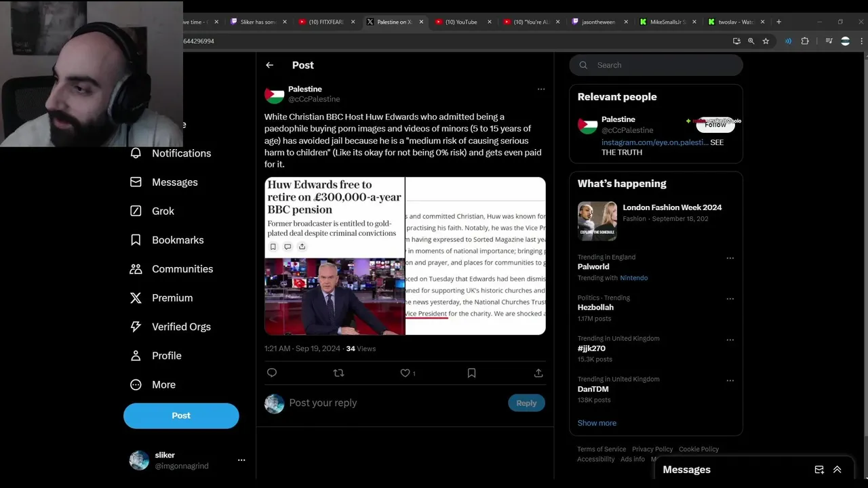This screenshot has height=488, width=868.
Task: Open Premium in the sidebar
Action: [161, 298]
